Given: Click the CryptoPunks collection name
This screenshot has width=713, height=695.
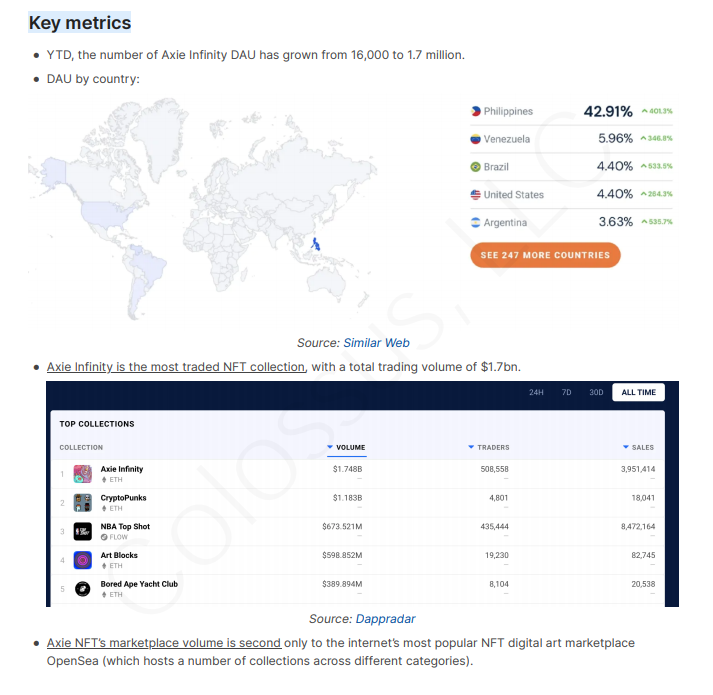Looking at the screenshot, I should point(124,498).
